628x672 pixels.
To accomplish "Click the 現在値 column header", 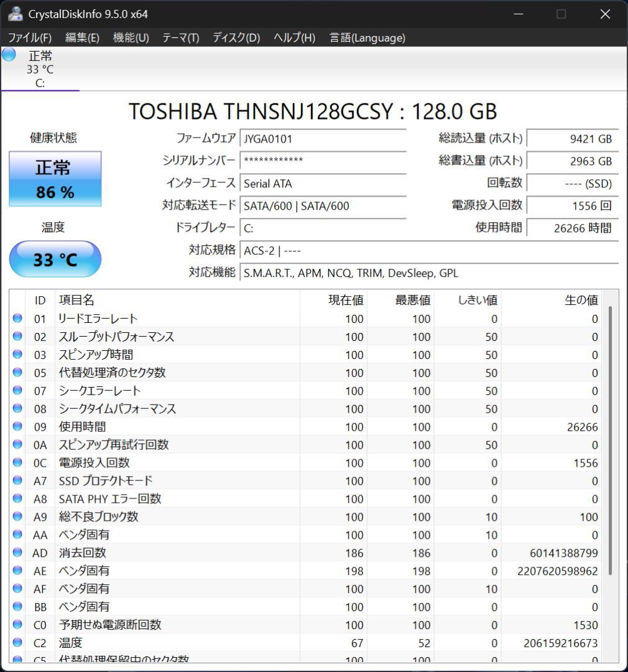I will [x=333, y=300].
